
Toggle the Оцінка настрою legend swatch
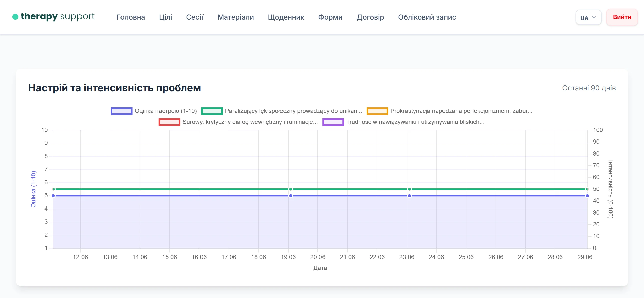click(122, 111)
